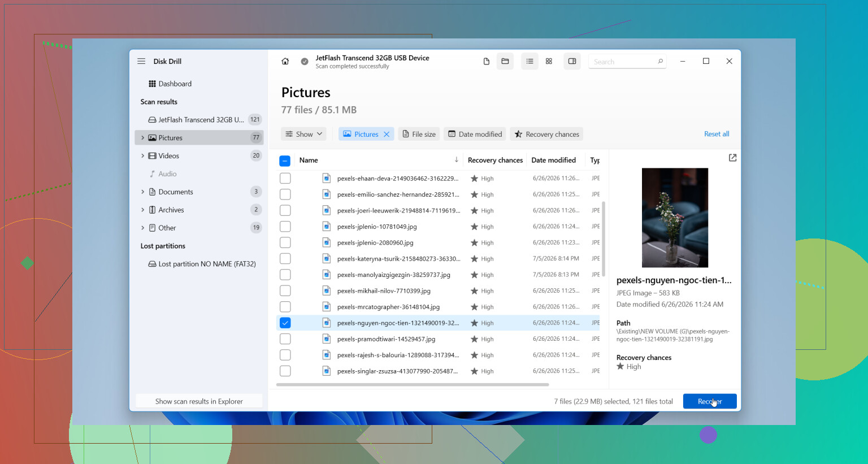
Task: Open the Show filter dropdown
Action: [x=303, y=134]
